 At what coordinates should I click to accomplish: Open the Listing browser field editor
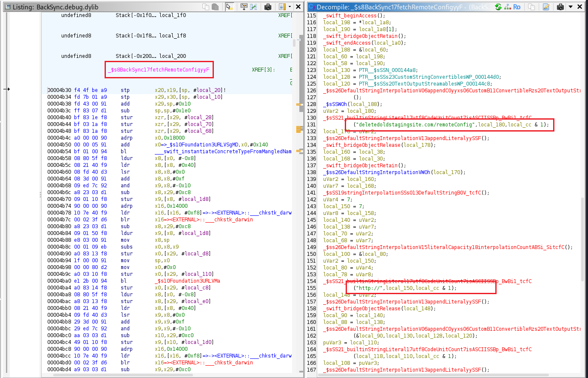244,7
